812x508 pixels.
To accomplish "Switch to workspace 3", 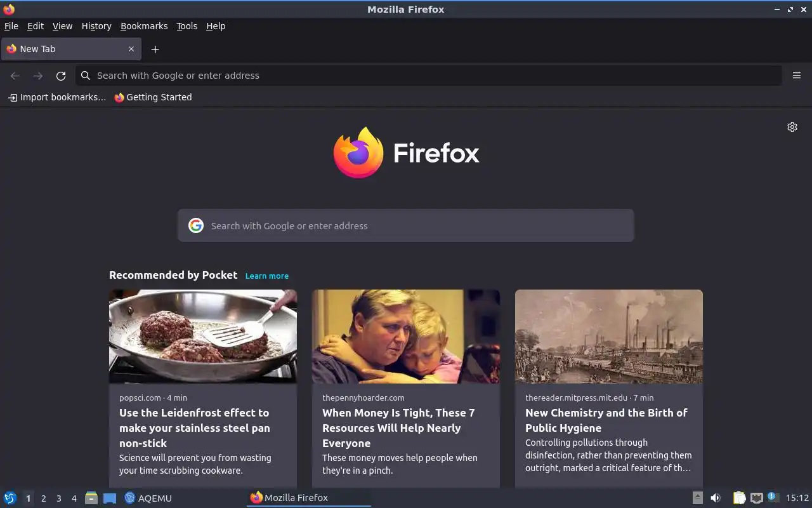I will pyautogui.click(x=59, y=498).
